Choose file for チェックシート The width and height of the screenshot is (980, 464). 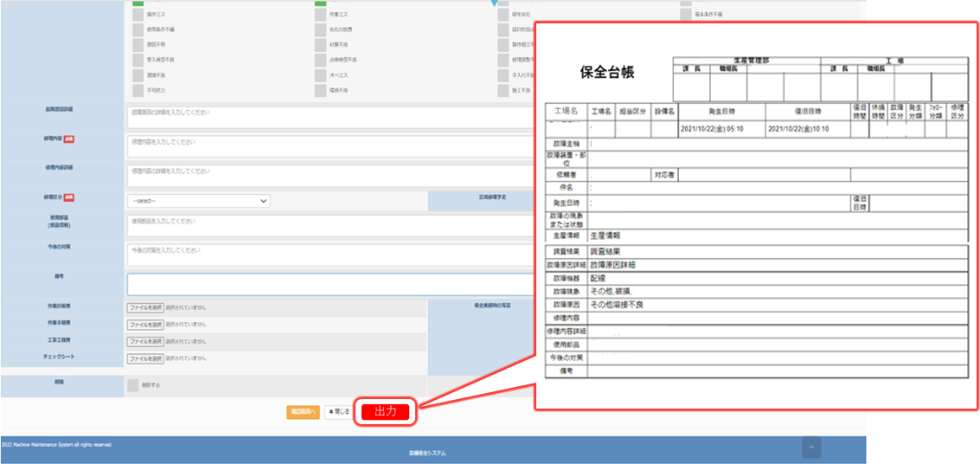click(x=145, y=358)
